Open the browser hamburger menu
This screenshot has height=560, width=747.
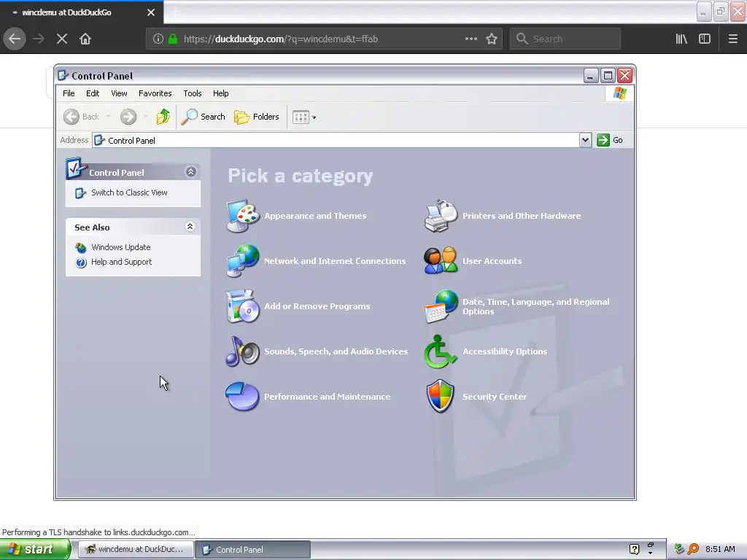[733, 39]
